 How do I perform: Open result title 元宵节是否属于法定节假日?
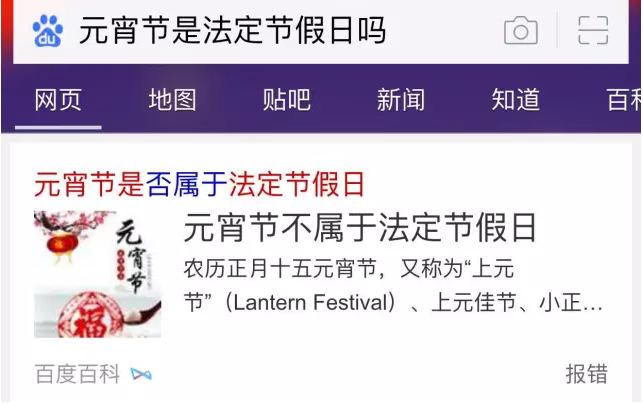point(199,185)
